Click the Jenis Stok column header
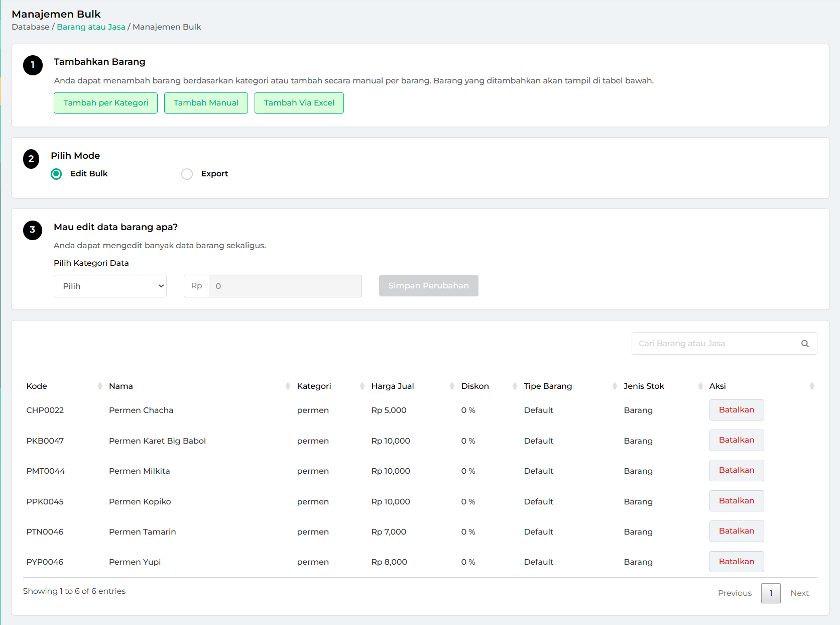Viewport: 840px width, 625px height. click(x=644, y=386)
